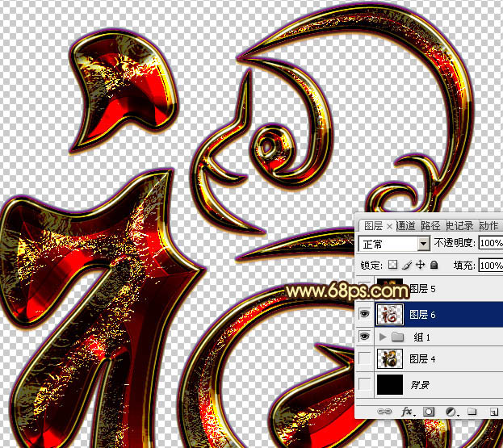The height and width of the screenshot is (448, 503).
Task: Show the 背景 layer via its visibility box
Action: tap(364, 384)
